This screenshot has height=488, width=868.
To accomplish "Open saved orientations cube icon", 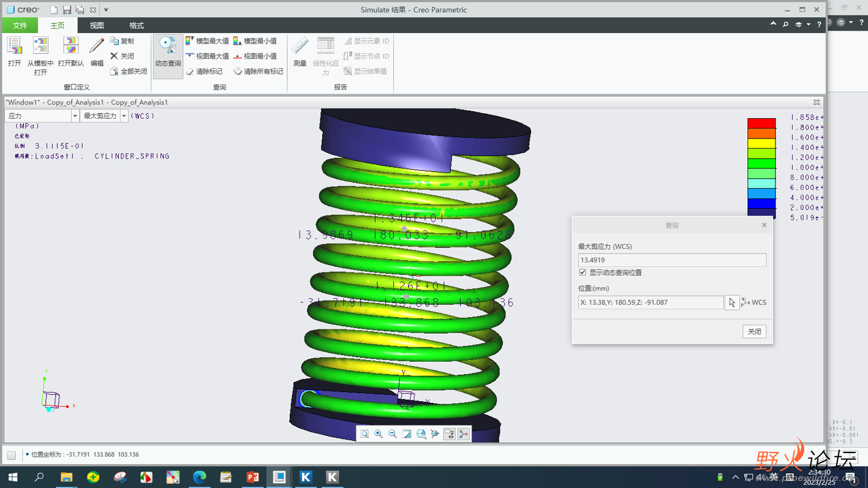I will tap(421, 434).
